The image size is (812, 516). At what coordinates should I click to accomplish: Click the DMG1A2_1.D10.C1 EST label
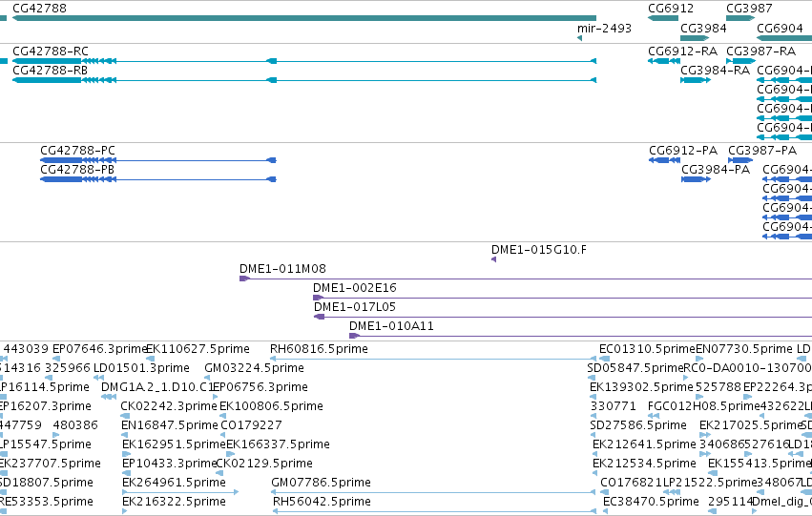(x=157, y=387)
